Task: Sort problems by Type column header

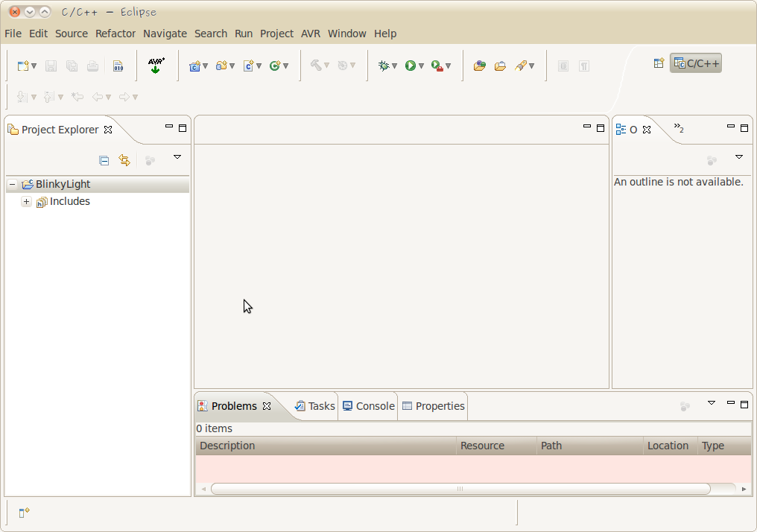Action: tap(724, 446)
